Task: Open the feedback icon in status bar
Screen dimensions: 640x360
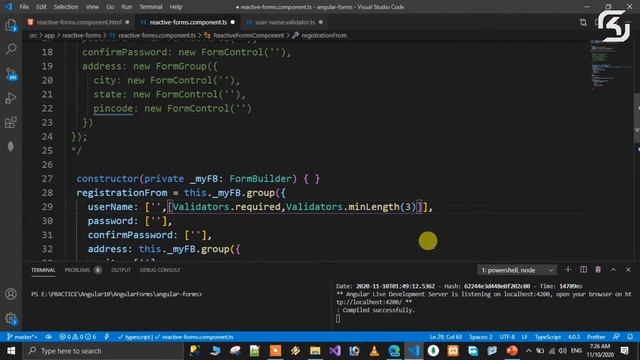Action: coord(616,337)
